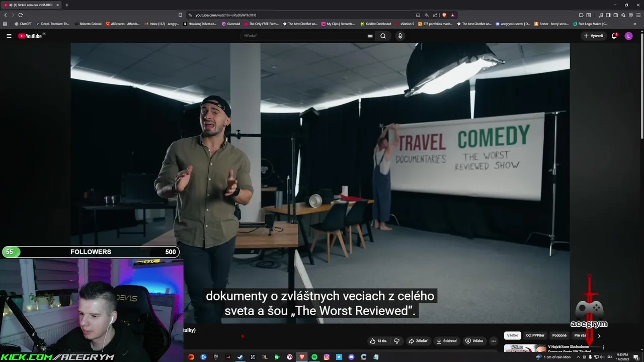Open the HowLongToBeat bookmark
This screenshot has width=644, height=362.
click(x=200, y=24)
